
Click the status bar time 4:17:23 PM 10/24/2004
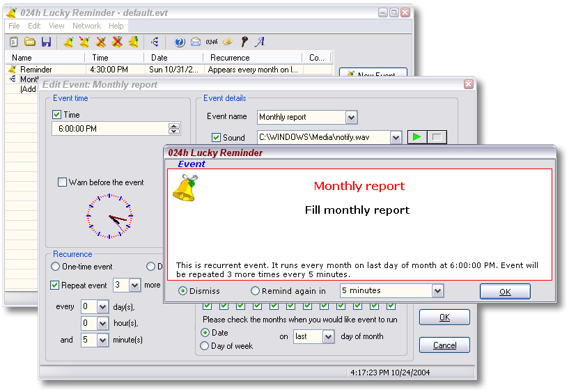390,373
